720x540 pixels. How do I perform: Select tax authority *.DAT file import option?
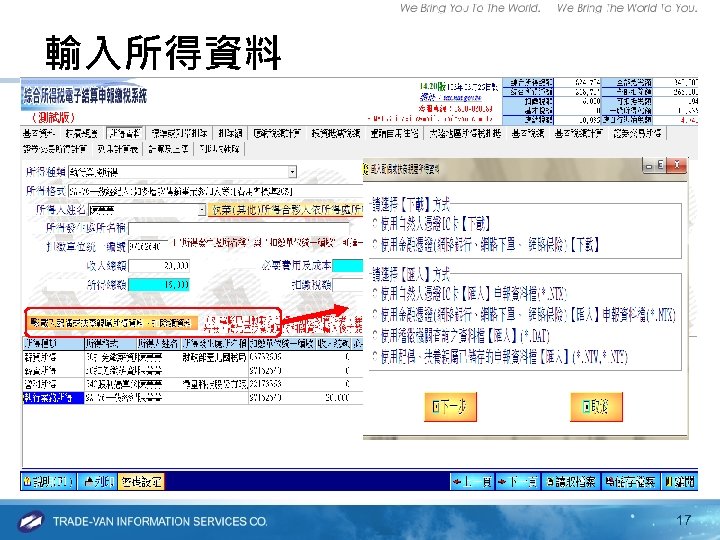376,336
